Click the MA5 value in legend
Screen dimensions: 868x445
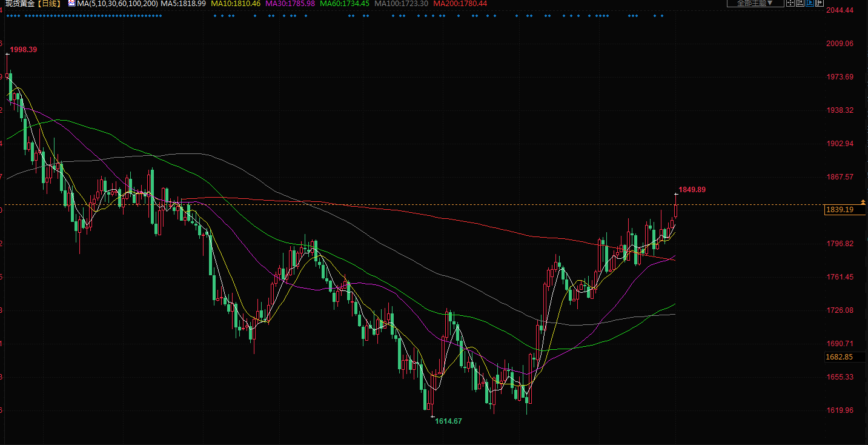click(184, 4)
